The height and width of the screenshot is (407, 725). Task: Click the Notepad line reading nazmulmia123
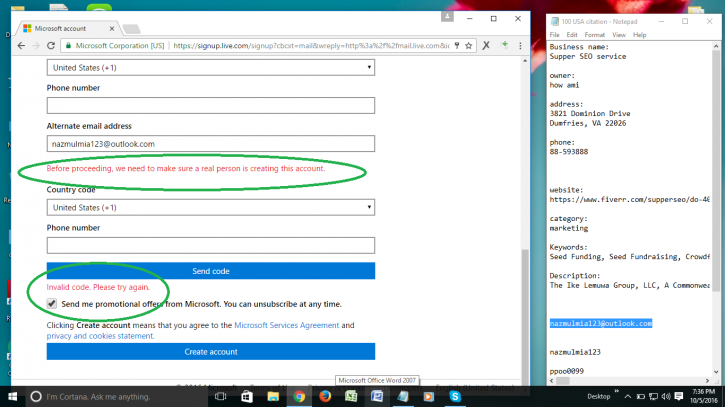575,352
